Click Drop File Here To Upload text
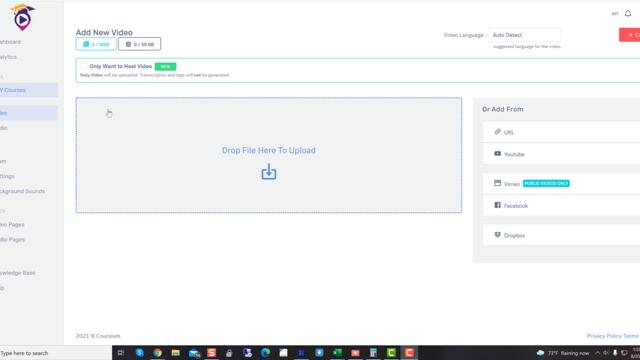The height and width of the screenshot is (360, 640). pos(269,150)
